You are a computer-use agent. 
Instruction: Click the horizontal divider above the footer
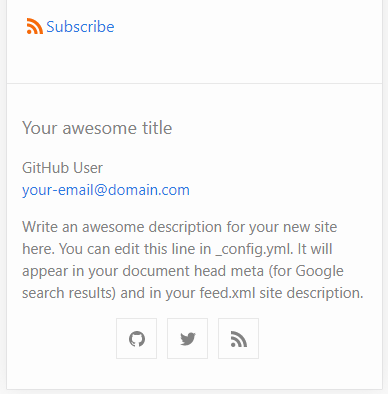tap(194, 83)
